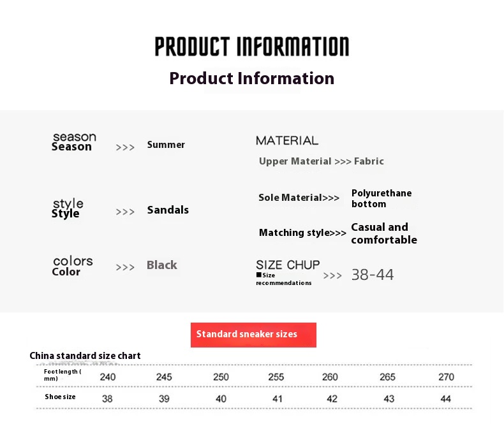504x424 pixels.
Task: Click the arrows next to Color
Action: (125, 268)
